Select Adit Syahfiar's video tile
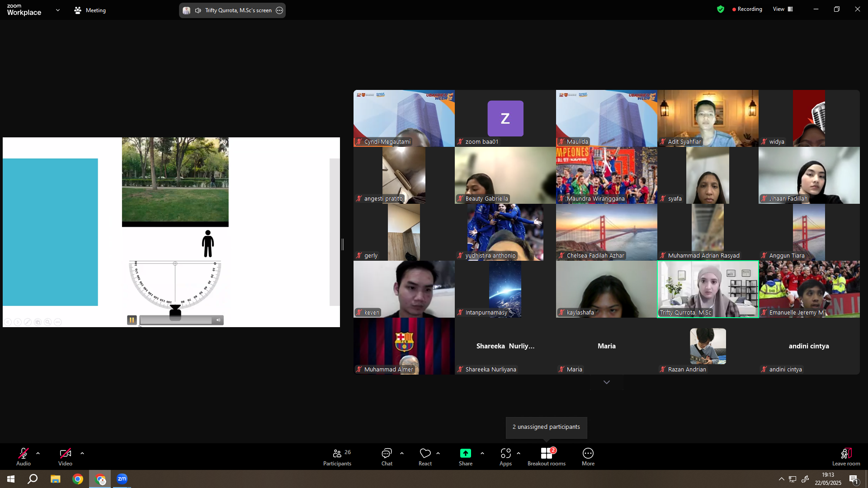This screenshot has height=488, width=868. [x=708, y=118]
